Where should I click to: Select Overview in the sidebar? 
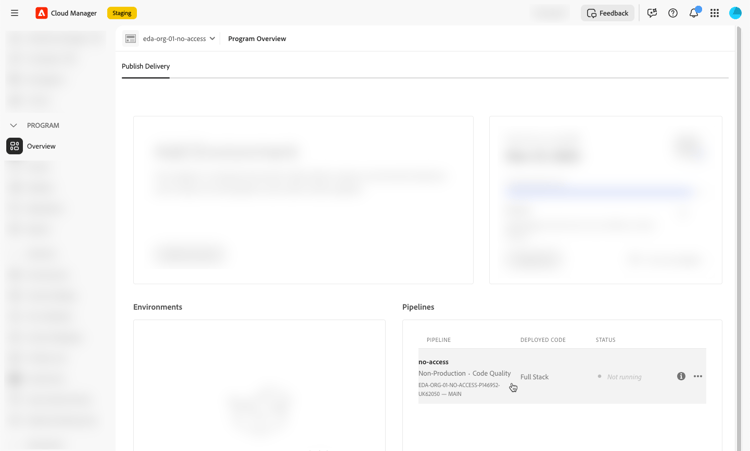tap(41, 146)
